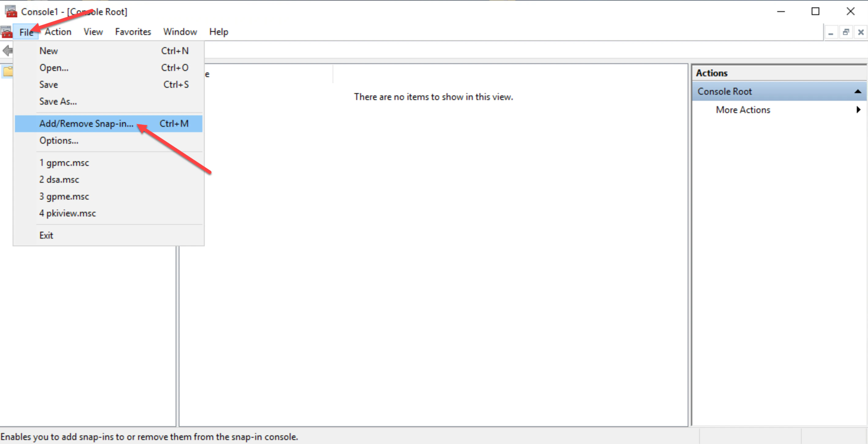This screenshot has height=444, width=868.
Task: Open the Favorites menu
Action: point(133,32)
